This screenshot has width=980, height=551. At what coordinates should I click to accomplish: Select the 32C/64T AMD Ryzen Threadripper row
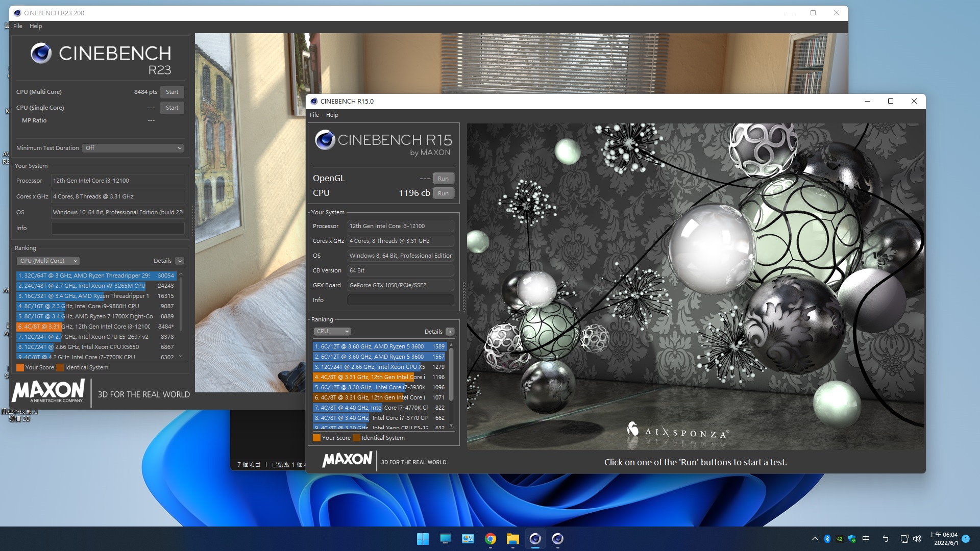96,275
